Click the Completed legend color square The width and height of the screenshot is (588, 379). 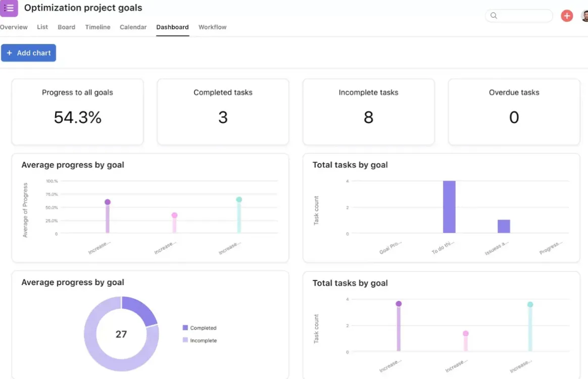point(185,328)
